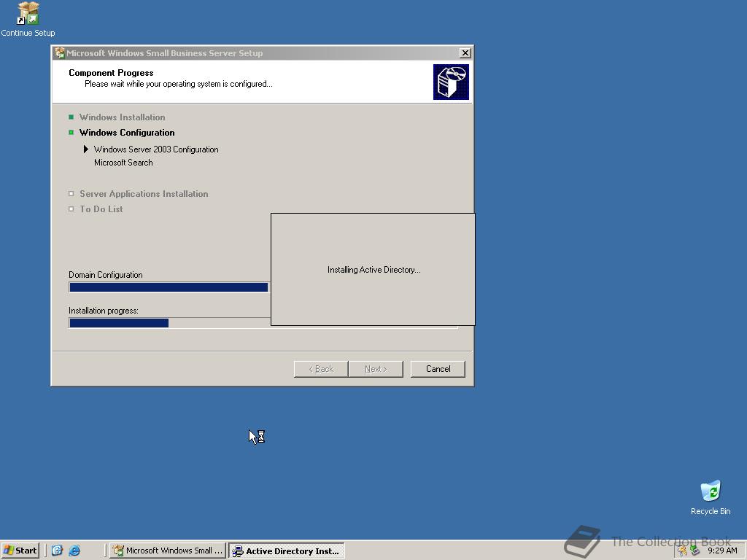Click the setup server CD icon in the header

pyautogui.click(x=451, y=82)
